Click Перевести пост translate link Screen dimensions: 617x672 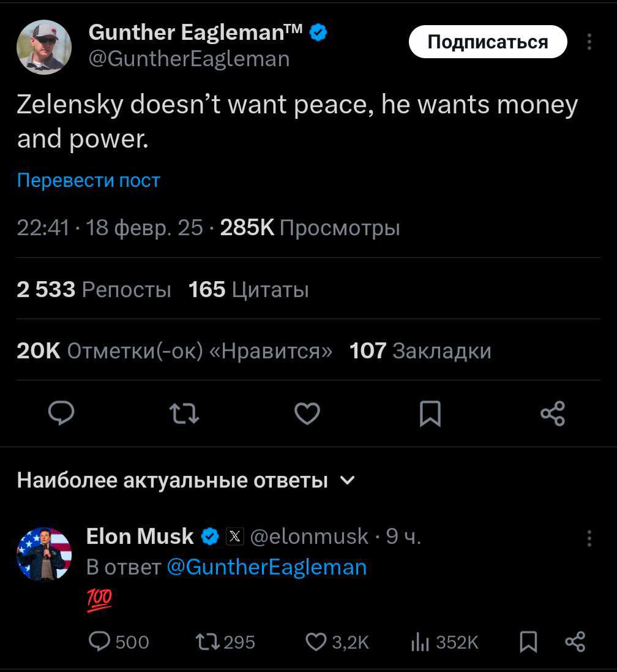pos(88,180)
